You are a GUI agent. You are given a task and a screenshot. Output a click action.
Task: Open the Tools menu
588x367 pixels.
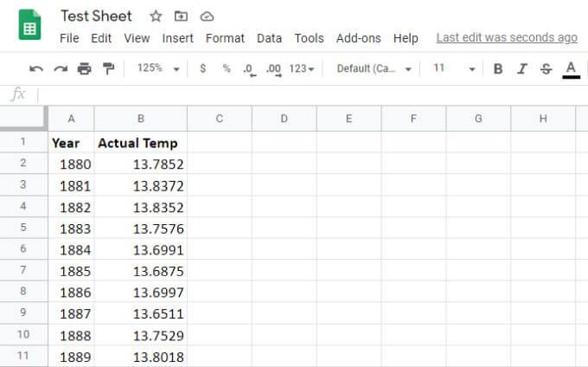(x=309, y=38)
